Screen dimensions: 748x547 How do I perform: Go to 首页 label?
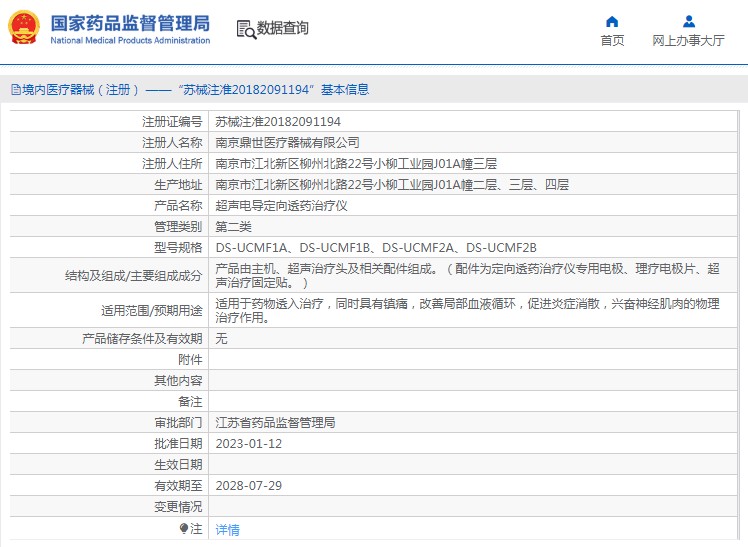click(612, 41)
